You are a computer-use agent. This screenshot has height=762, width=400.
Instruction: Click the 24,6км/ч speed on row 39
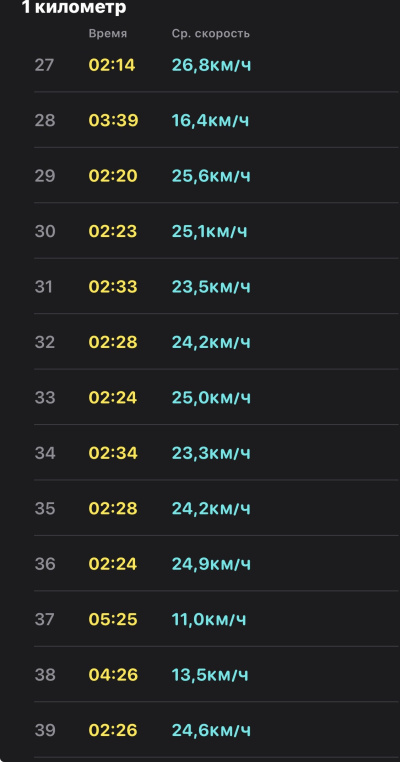[x=211, y=730]
